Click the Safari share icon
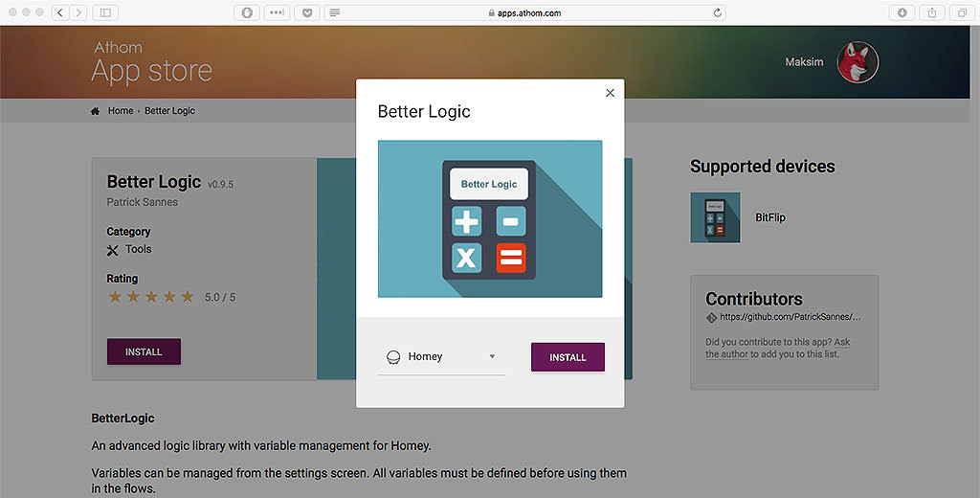 (x=932, y=12)
